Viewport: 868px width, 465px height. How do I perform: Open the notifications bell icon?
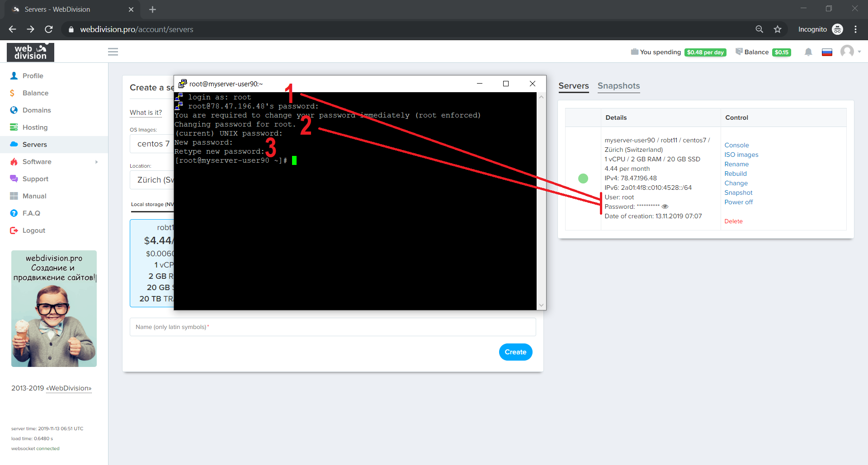coord(808,52)
